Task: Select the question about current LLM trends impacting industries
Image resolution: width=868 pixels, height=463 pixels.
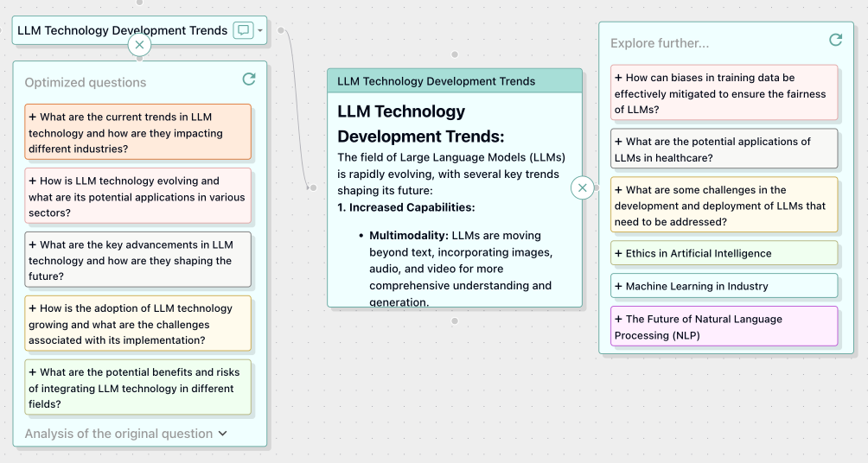Action: 138,132
